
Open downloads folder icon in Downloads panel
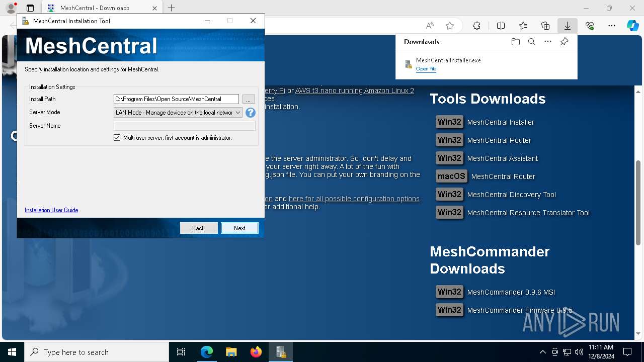(x=515, y=42)
